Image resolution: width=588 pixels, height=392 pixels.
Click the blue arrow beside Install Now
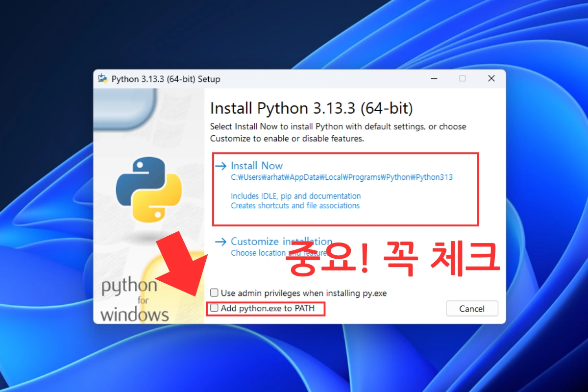point(221,166)
